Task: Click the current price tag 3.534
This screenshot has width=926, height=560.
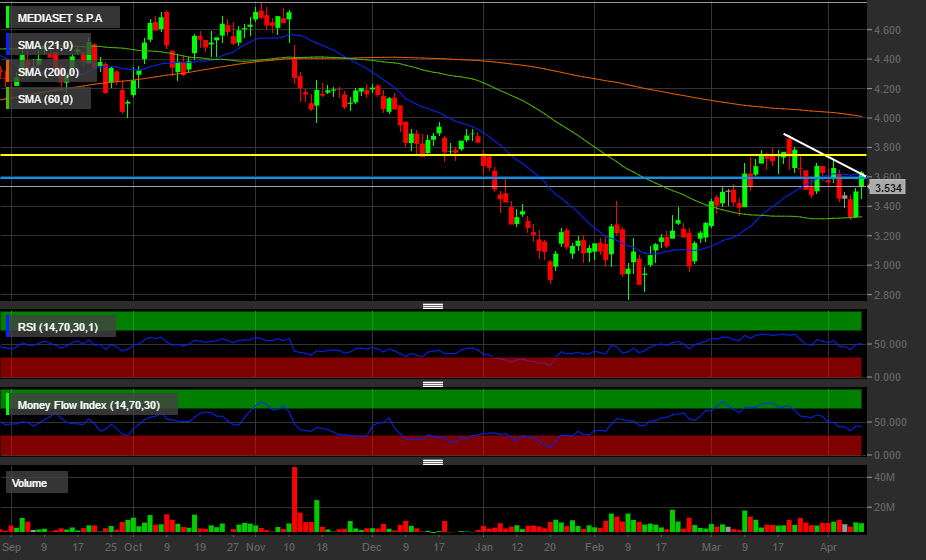Action: [x=888, y=188]
